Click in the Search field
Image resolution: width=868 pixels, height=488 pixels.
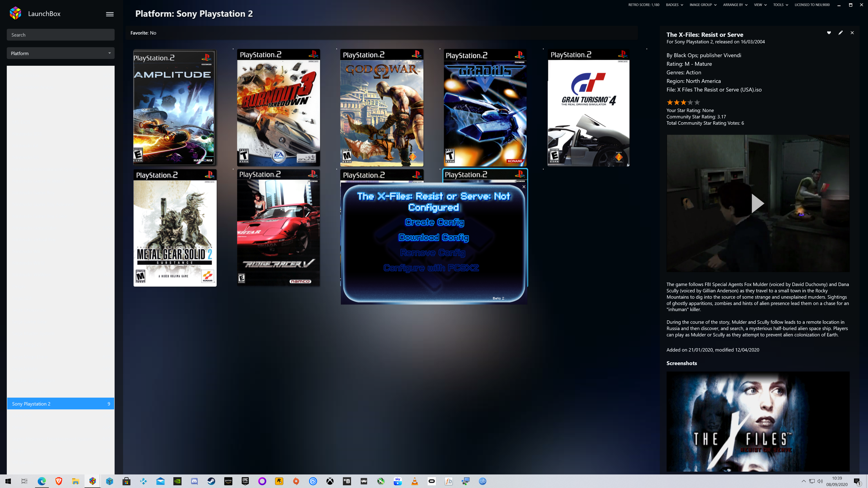click(61, 35)
